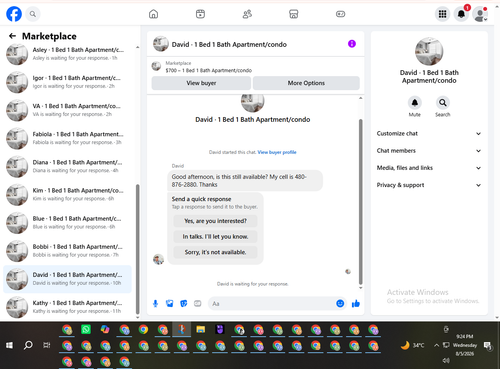The image size is (500, 369).
Task: Open the Facebook search icon
Action: (x=33, y=14)
